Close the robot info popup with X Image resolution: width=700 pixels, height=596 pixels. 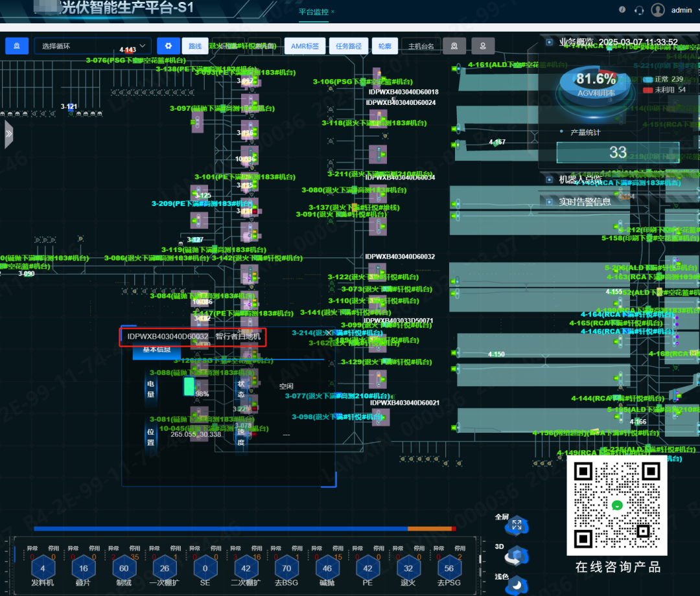point(329,332)
